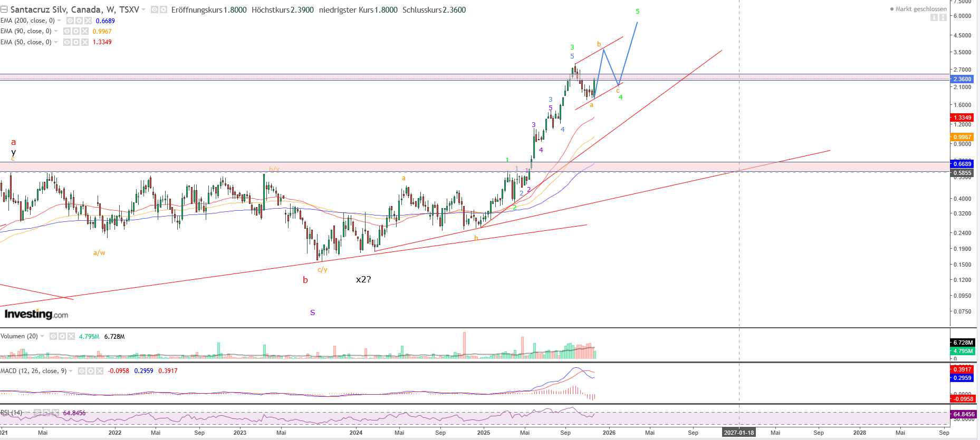Open dropdown arrow beside MACD label
This screenshot has height=440, width=980.
(x=71, y=371)
